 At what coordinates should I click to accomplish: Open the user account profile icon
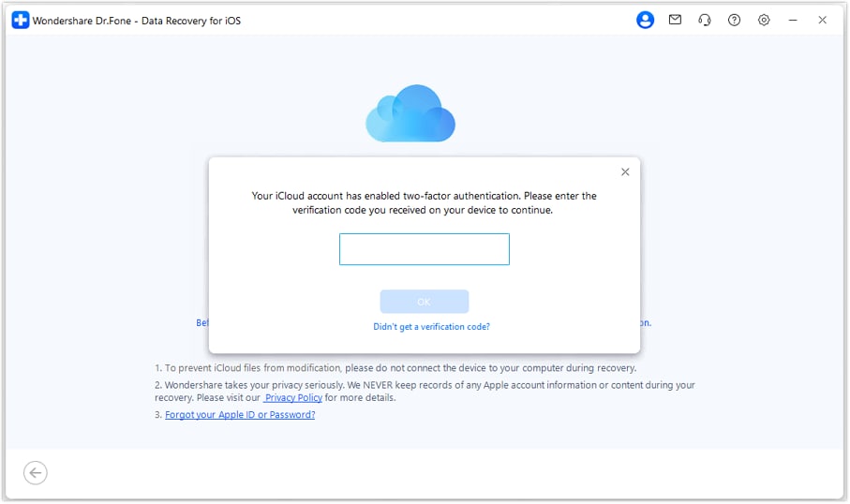coord(645,20)
